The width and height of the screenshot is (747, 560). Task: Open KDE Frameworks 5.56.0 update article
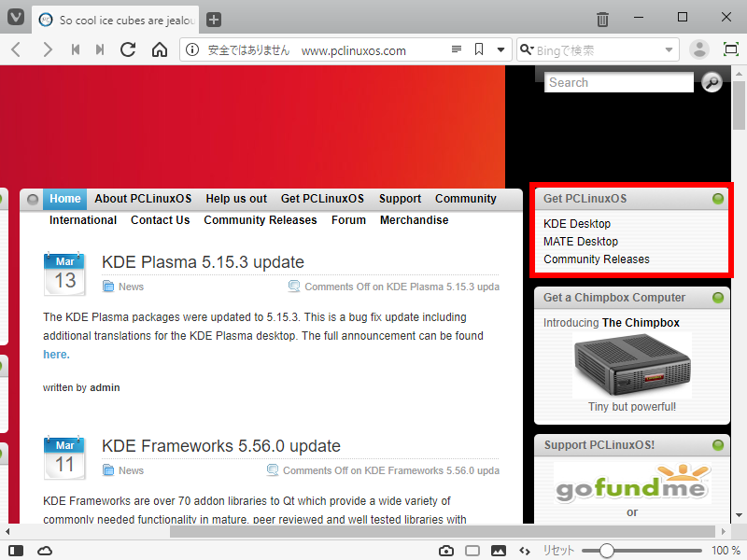click(x=221, y=446)
